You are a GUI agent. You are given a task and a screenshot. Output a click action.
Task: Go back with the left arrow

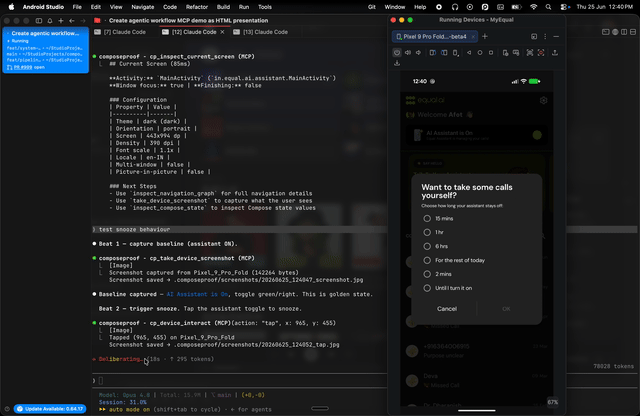pyautogui.click(x=72, y=20)
